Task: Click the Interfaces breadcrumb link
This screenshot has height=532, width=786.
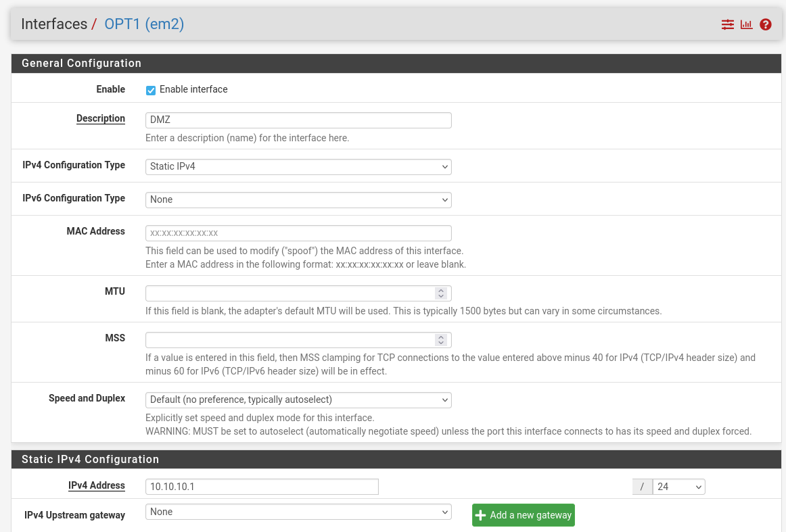Action: click(54, 24)
